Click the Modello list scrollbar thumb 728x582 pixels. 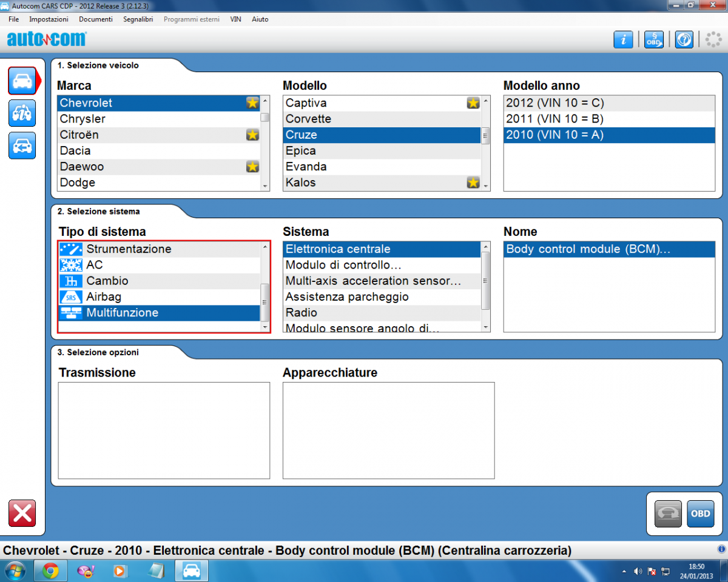485,136
